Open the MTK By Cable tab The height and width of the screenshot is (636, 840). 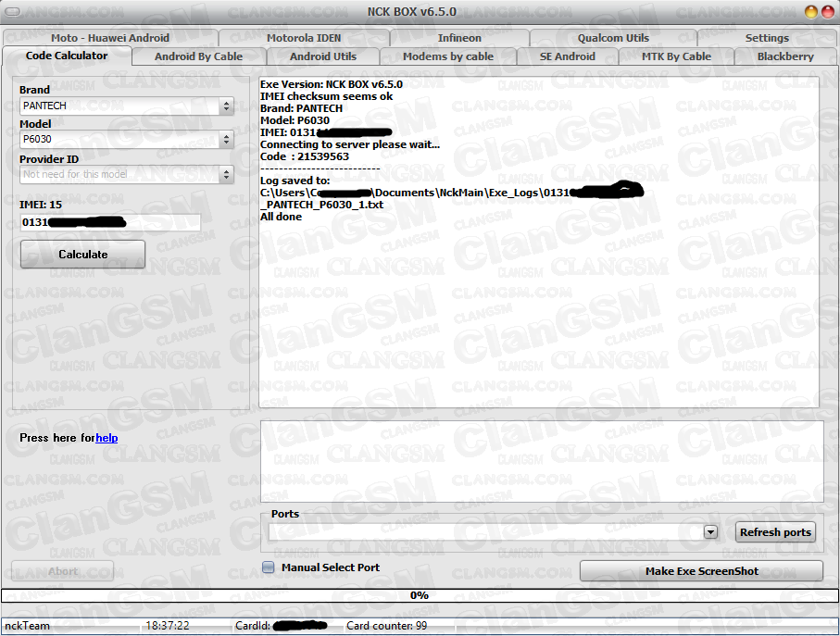676,56
